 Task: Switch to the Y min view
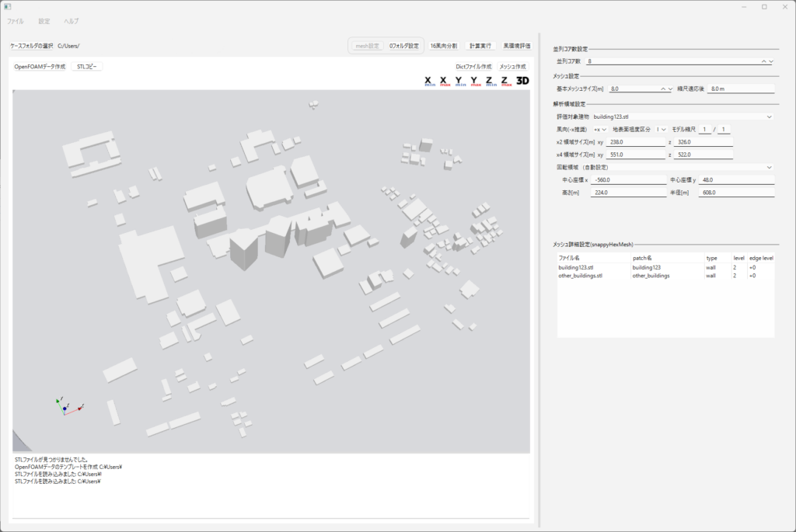point(460,81)
